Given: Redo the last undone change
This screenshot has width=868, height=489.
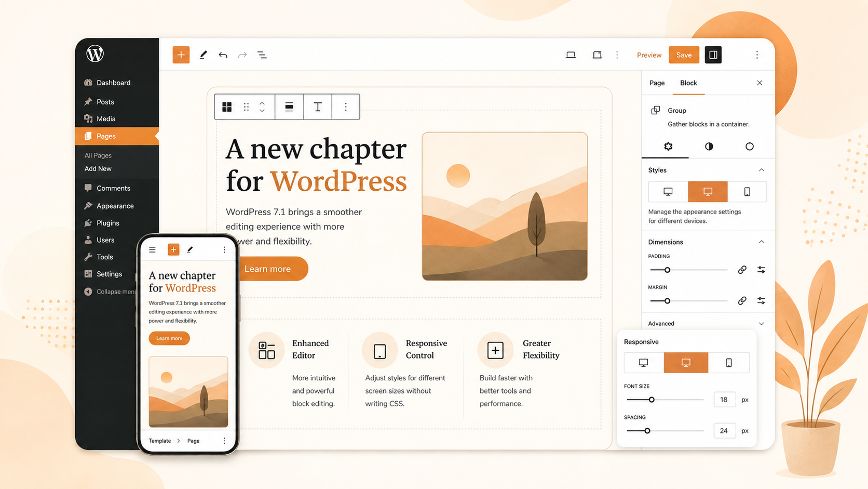Looking at the screenshot, I should (x=242, y=55).
